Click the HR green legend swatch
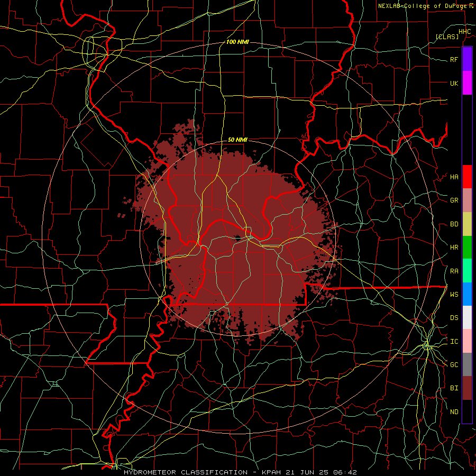This screenshot has width=476, height=476. (x=467, y=247)
